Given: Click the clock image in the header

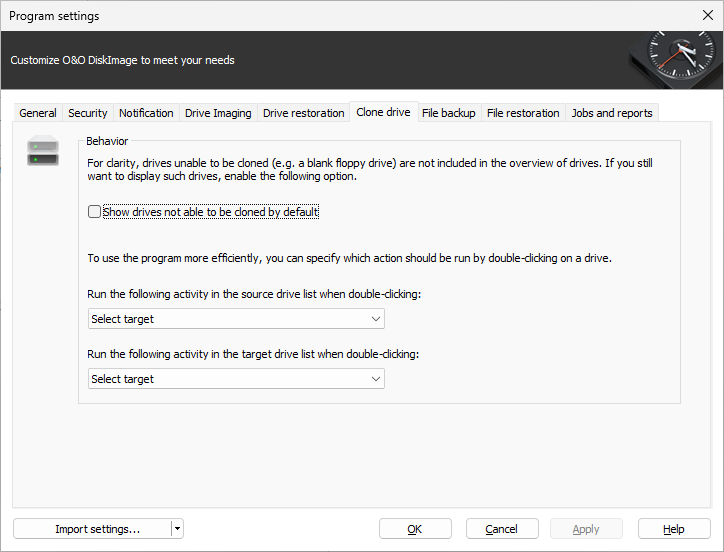Looking at the screenshot, I should click(x=676, y=59).
